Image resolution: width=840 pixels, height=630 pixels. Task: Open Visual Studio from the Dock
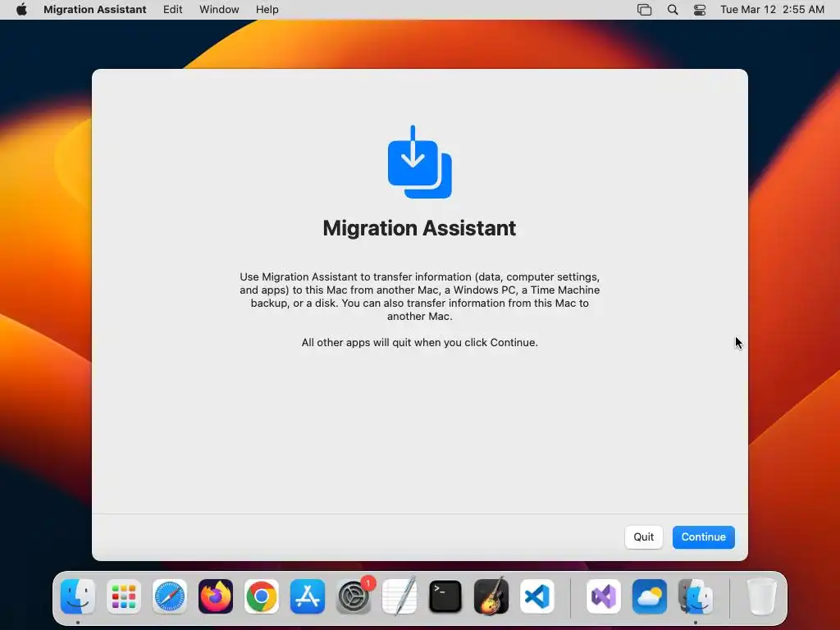(604, 596)
